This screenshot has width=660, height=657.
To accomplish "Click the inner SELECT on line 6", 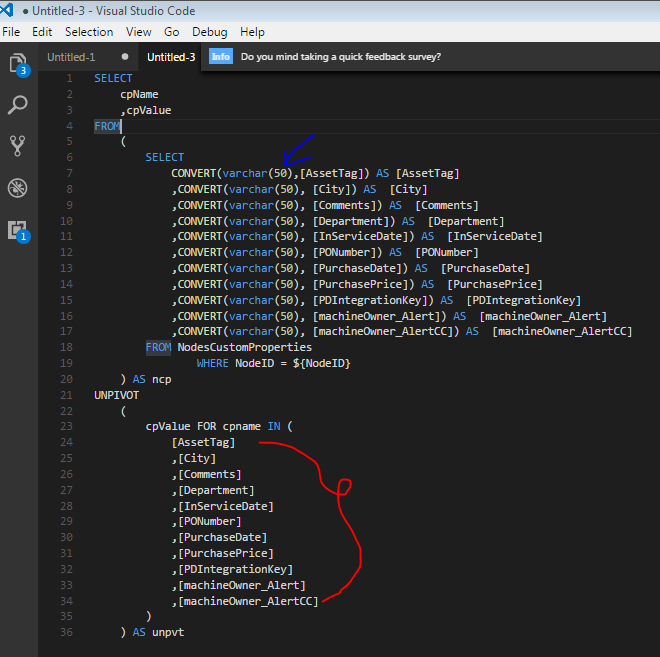I will 164,157.
